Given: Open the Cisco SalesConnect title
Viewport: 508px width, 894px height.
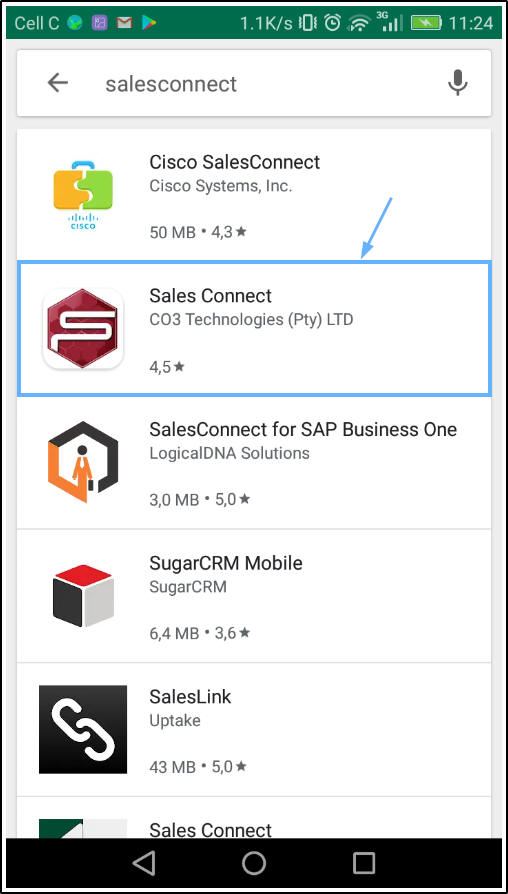Looking at the screenshot, I should [234, 162].
